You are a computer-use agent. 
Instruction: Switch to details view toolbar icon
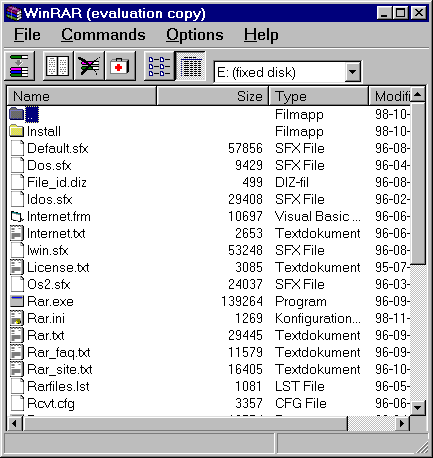click(x=191, y=66)
